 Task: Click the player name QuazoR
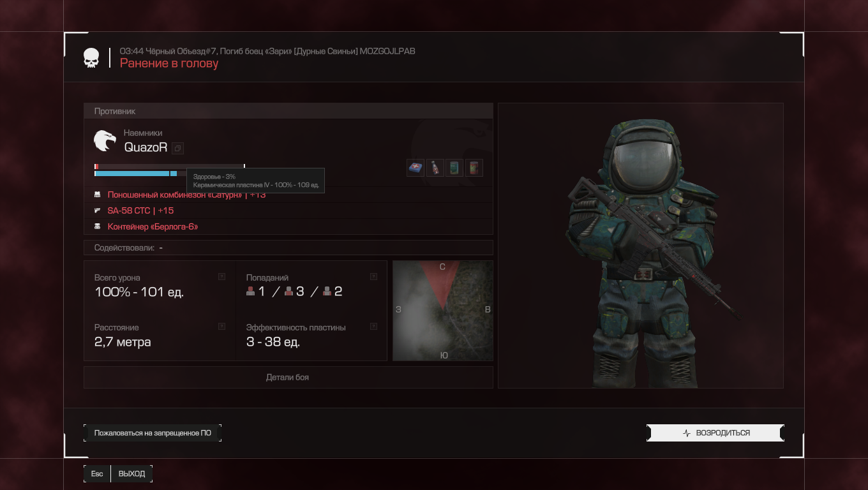(x=146, y=147)
